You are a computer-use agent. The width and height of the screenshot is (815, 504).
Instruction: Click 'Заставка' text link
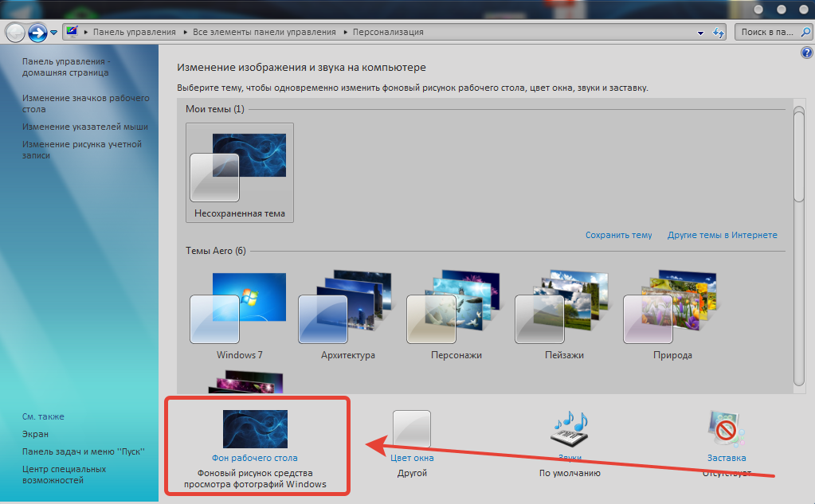pyautogui.click(x=726, y=459)
